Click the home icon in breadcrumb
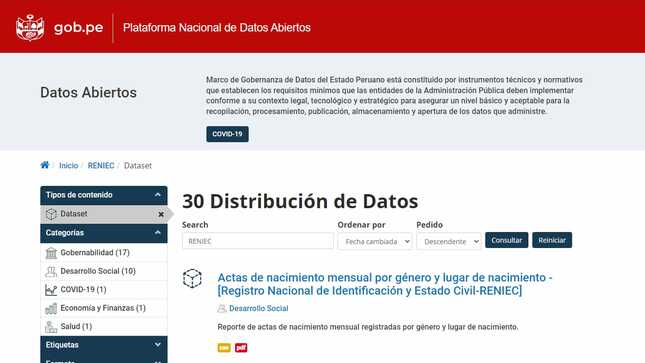Image resolution: width=645 pixels, height=363 pixels. 45,165
